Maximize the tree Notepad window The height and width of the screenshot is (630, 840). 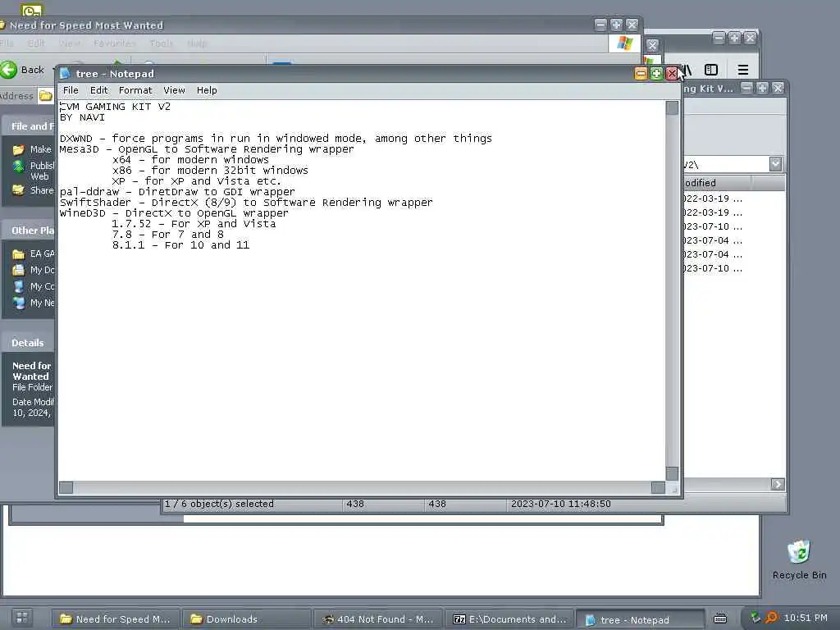coord(656,73)
